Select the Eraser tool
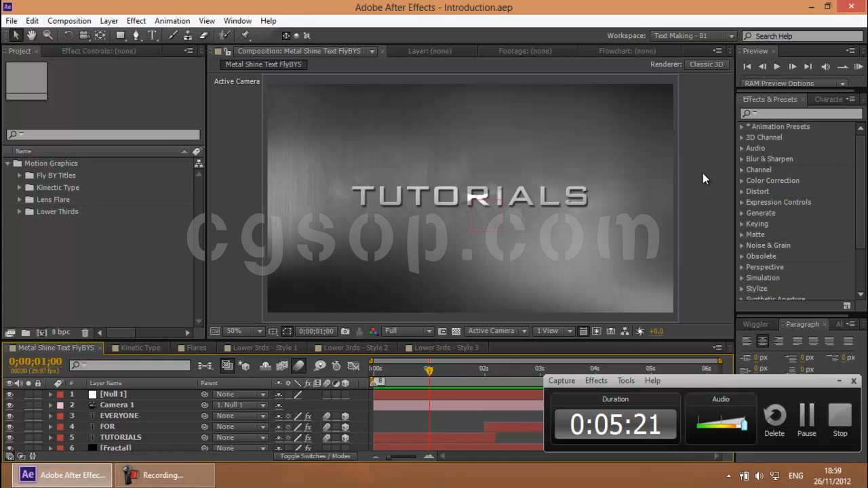 204,35
